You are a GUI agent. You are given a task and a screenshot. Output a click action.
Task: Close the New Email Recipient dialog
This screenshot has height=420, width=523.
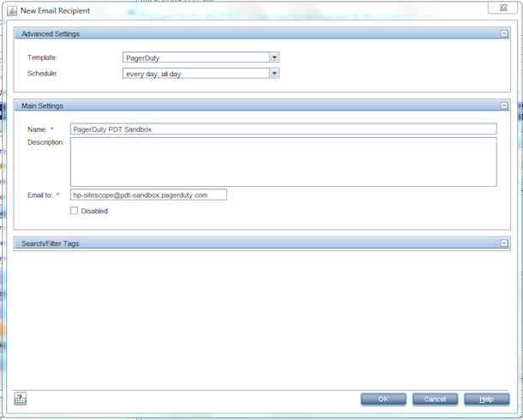(503, 7)
